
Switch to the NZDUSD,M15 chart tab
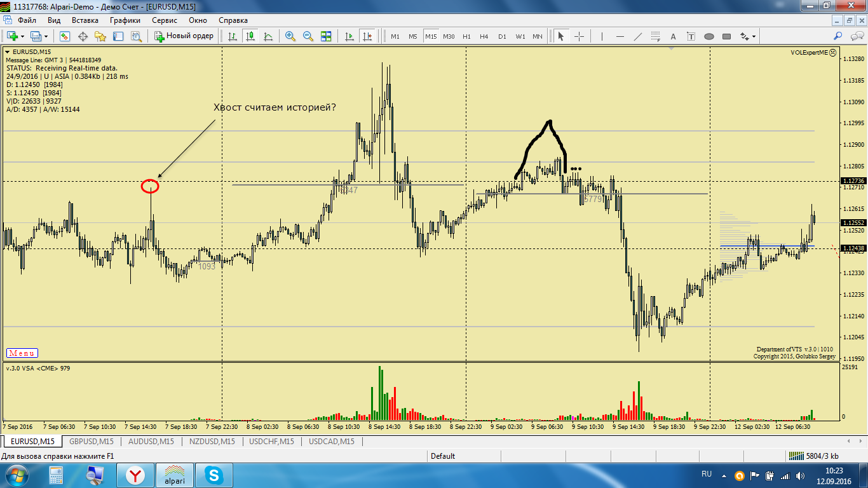point(212,441)
